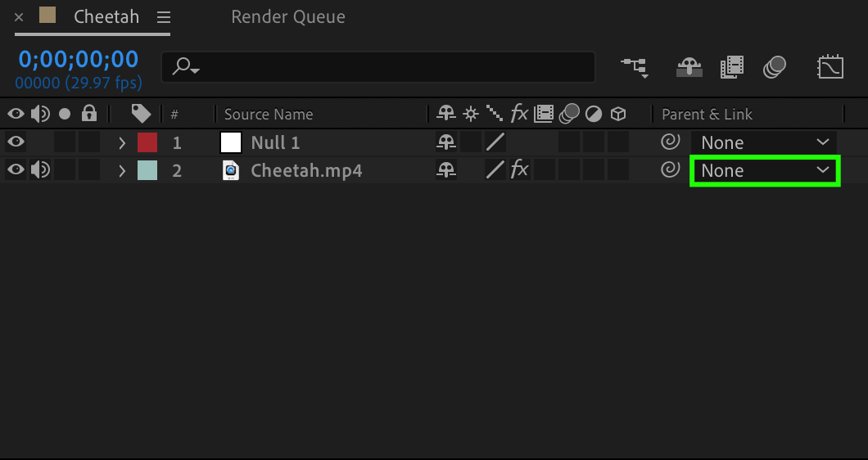Screen dimensions: 868x460
Task: Hide the Cheetah.mp4 layer video
Action: (16, 170)
